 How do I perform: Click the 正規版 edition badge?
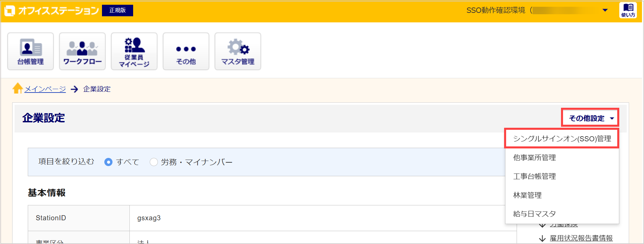pyautogui.click(x=118, y=10)
